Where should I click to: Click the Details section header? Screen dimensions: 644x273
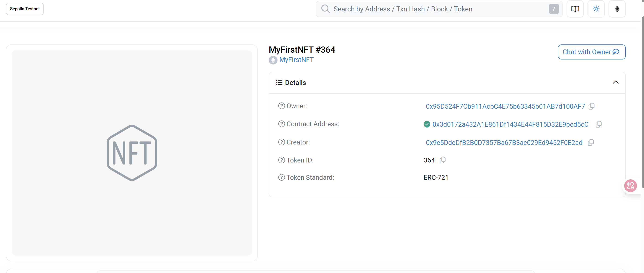(x=295, y=83)
